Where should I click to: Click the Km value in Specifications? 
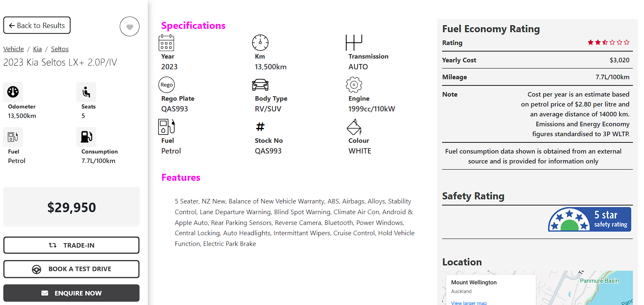[270, 67]
